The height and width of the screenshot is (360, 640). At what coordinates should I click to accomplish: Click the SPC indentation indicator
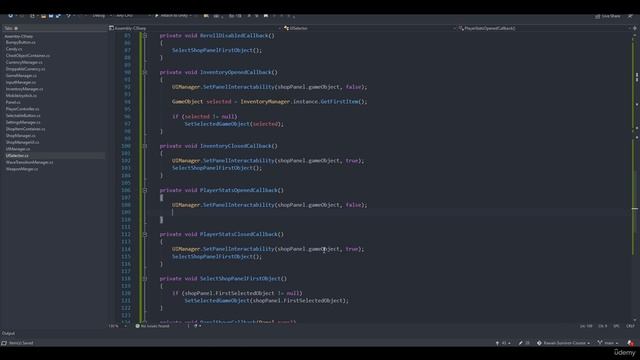[x=616, y=326]
